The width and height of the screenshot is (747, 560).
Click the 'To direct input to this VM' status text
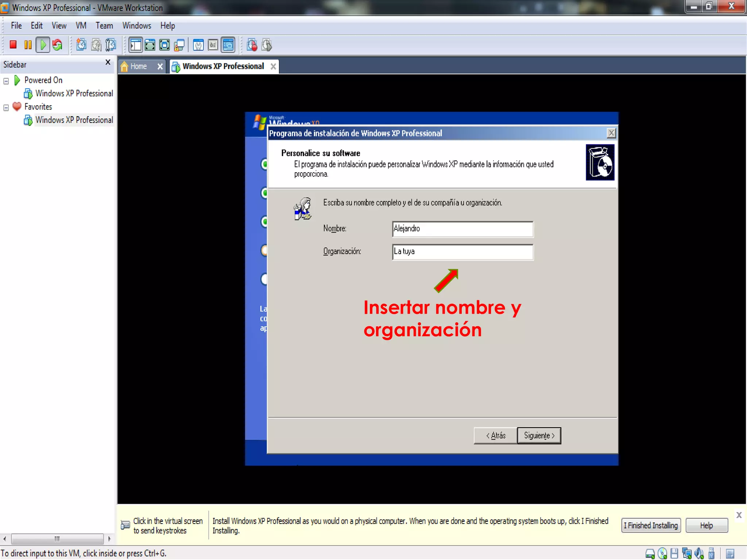pyautogui.click(x=84, y=553)
